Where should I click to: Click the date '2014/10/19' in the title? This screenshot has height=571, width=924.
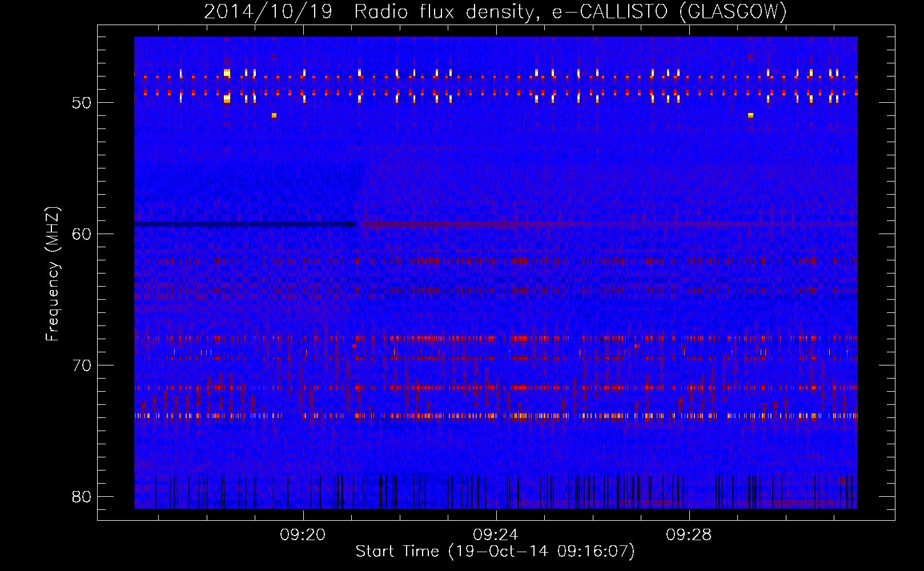268,12
